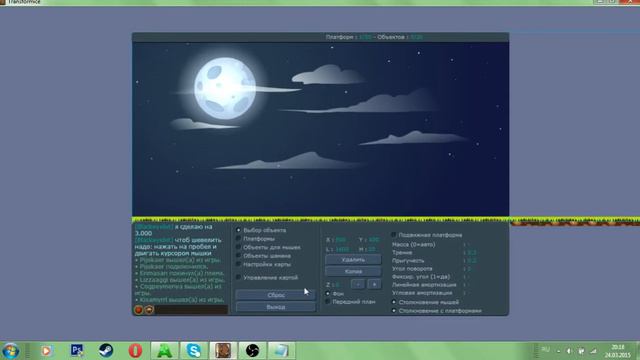Click the 'Фиксир. угол (1=да)' value

coord(469,277)
